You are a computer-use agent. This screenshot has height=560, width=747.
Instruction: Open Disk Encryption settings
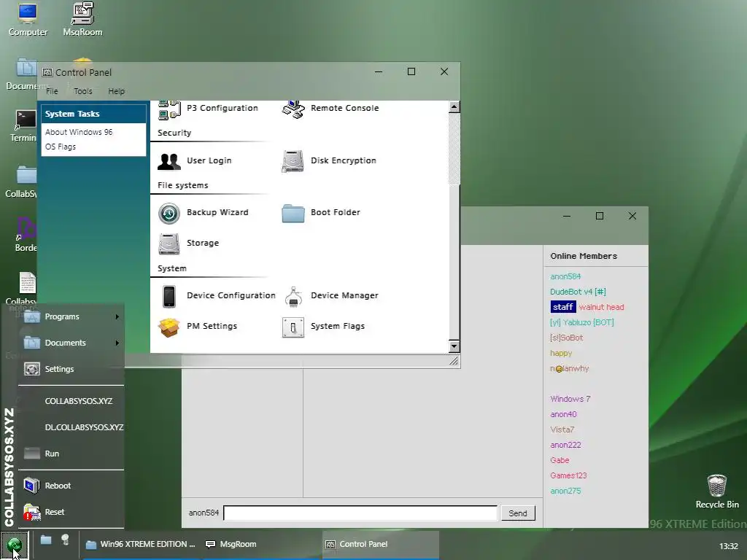[x=329, y=161]
